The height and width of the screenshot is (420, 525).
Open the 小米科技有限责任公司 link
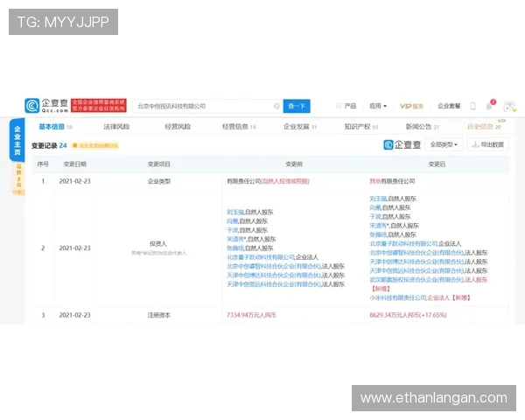point(398,297)
